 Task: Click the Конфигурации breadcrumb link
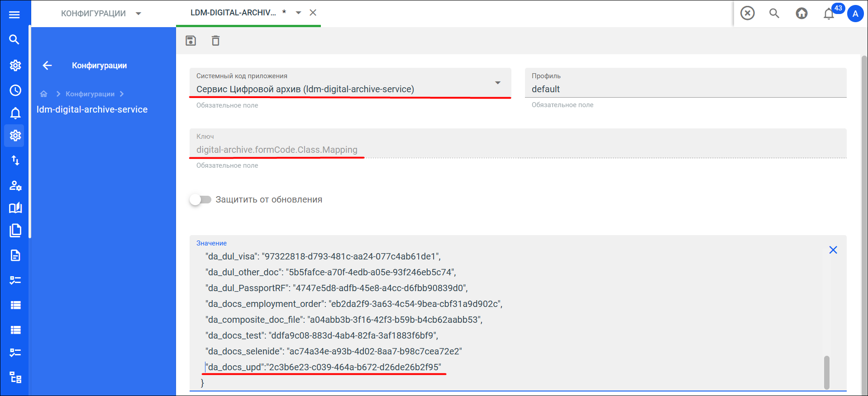pos(90,94)
